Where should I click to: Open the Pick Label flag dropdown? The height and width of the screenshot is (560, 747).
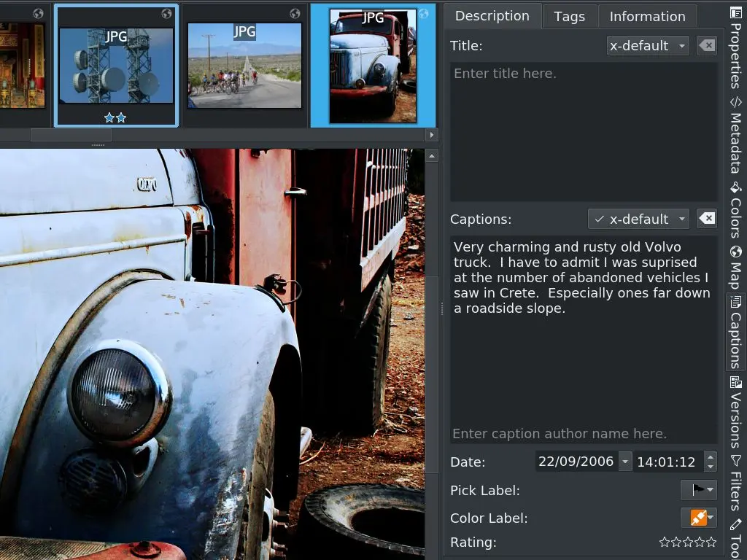(x=698, y=490)
